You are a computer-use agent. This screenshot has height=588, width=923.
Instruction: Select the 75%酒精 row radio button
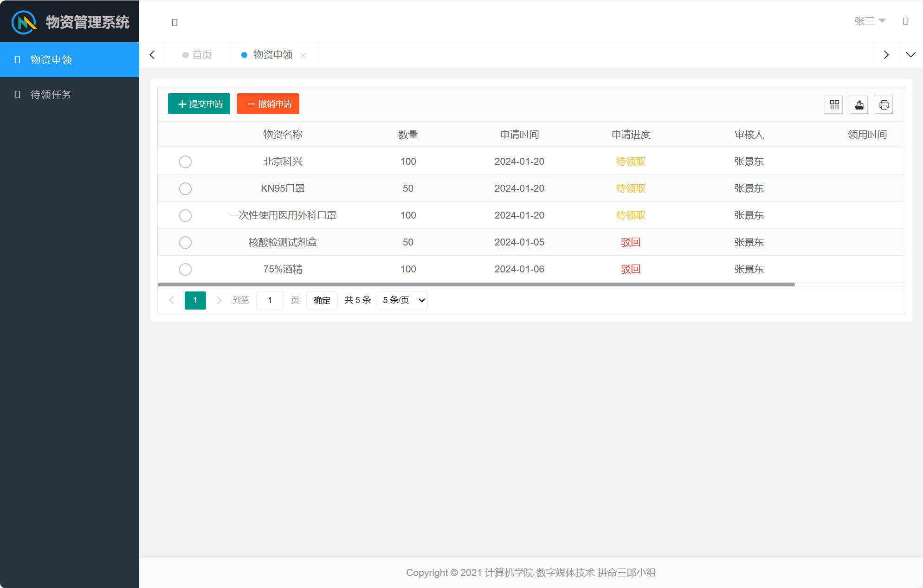click(185, 269)
